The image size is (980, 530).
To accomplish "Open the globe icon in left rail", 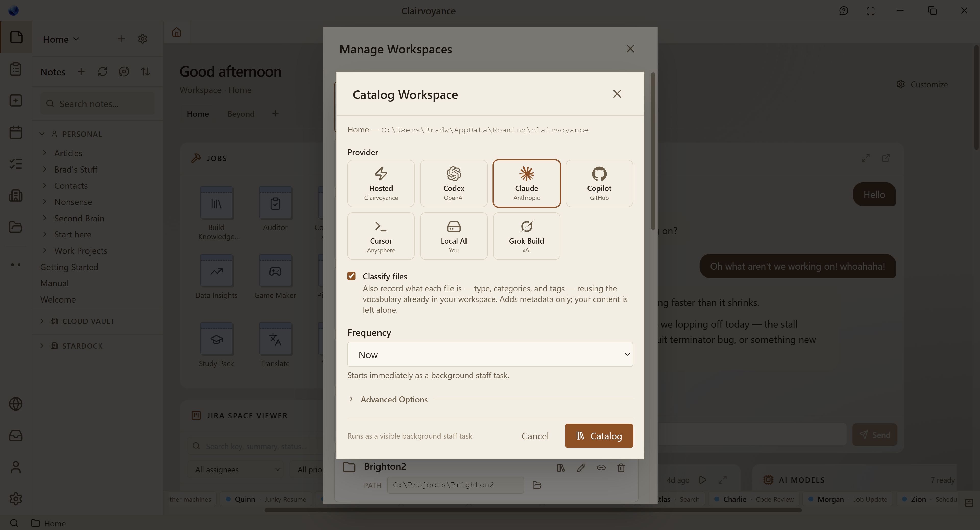I will coord(16,404).
